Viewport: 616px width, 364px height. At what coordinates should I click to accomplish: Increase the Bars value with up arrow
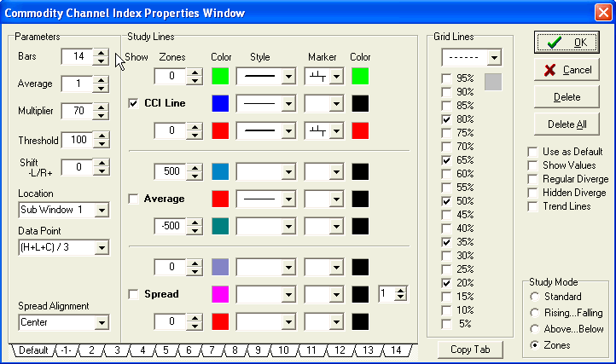101,52
